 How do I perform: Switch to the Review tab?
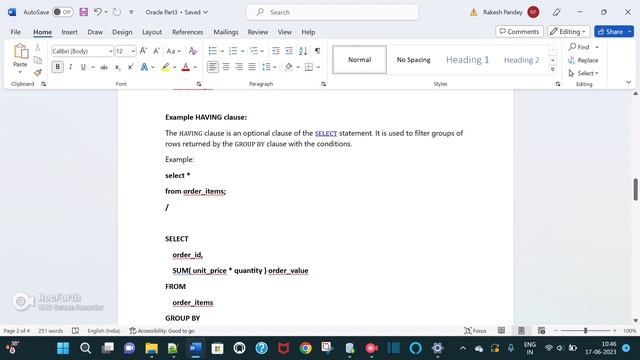click(258, 32)
